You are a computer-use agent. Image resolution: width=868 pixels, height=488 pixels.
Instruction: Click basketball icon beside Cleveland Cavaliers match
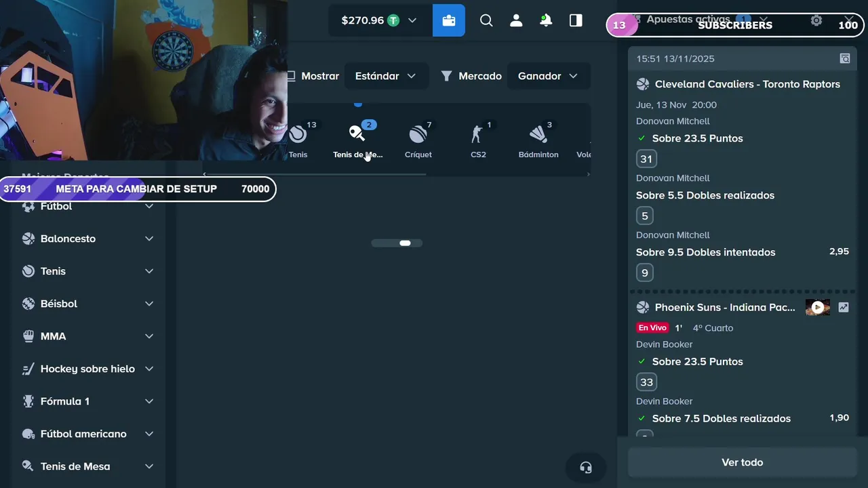(643, 84)
